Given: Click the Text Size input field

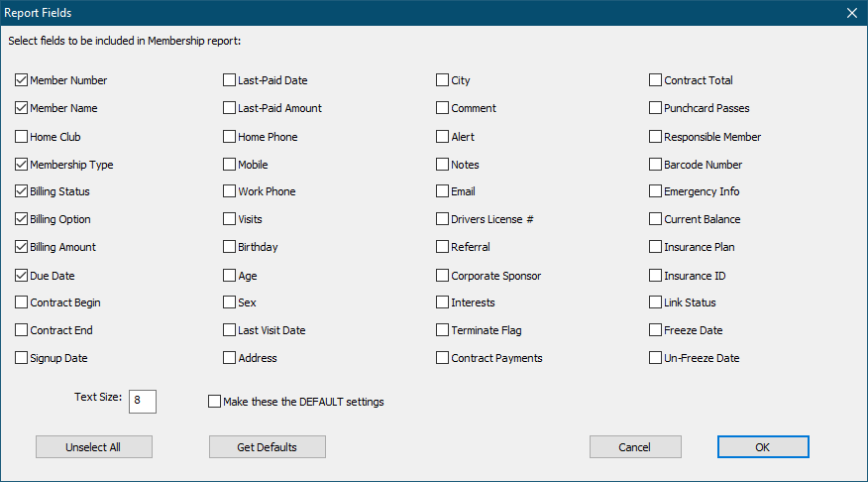Looking at the screenshot, I should click(x=143, y=401).
